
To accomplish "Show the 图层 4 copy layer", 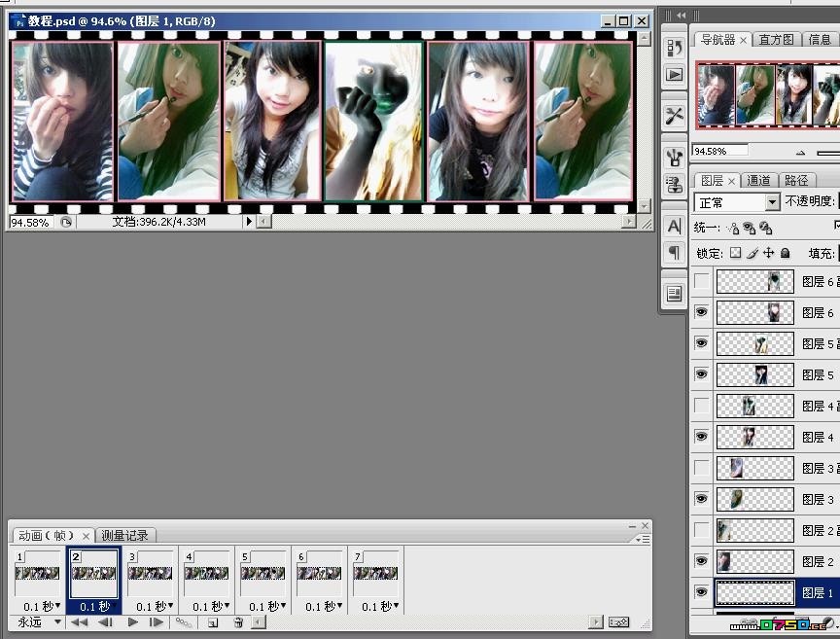I will point(701,406).
